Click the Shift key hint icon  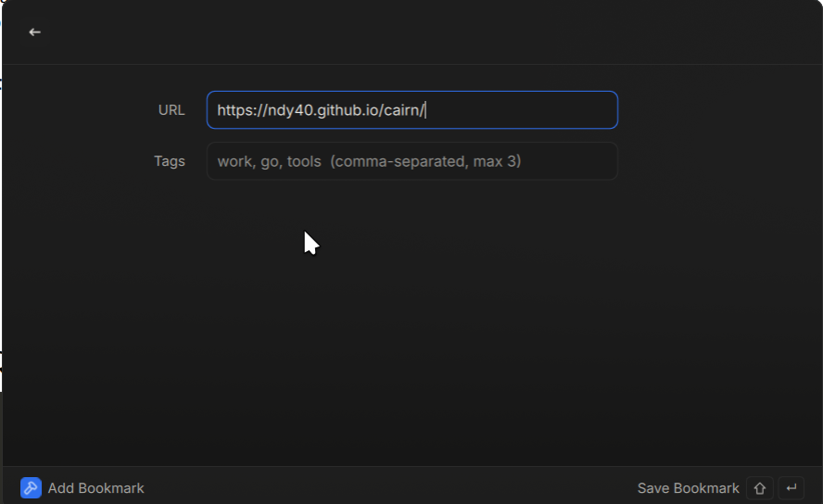pyautogui.click(x=759, y=488)
